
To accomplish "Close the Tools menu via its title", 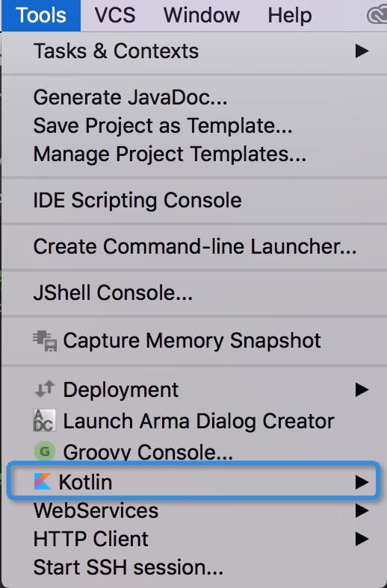I will pos(41,16).
